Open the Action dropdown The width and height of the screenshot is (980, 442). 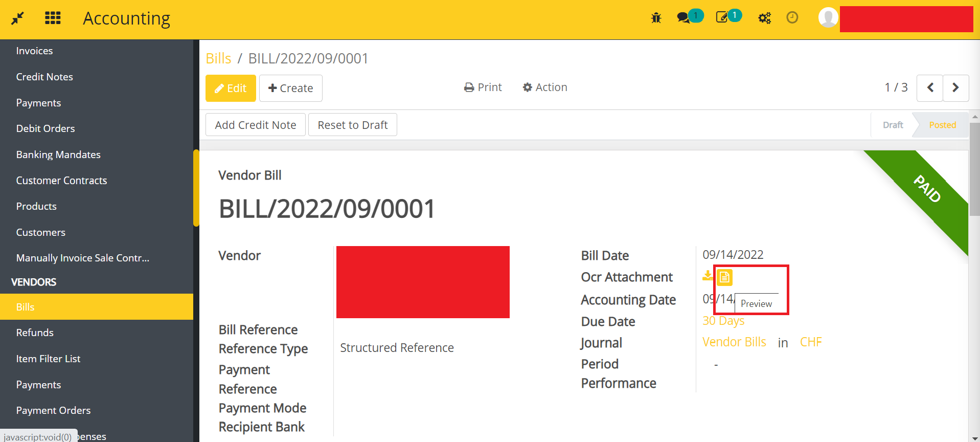pyautogui.click(x=545, y=87)
